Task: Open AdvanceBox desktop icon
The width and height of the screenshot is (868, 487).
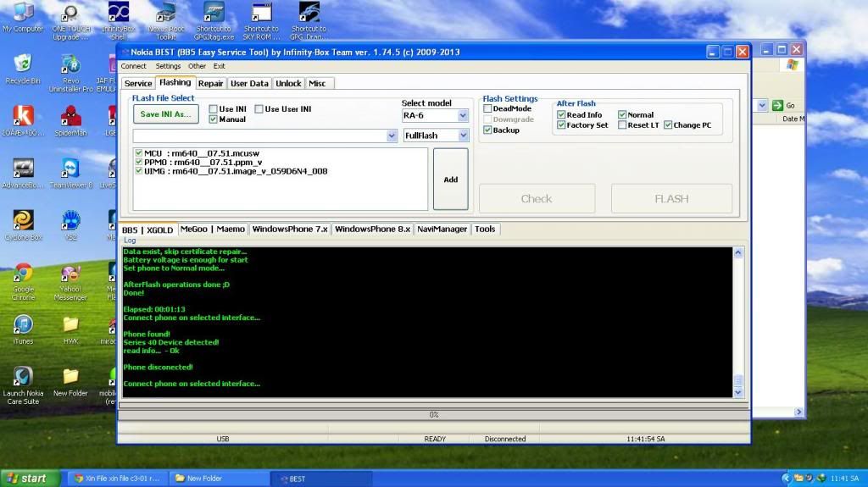Action: [23, 174]
